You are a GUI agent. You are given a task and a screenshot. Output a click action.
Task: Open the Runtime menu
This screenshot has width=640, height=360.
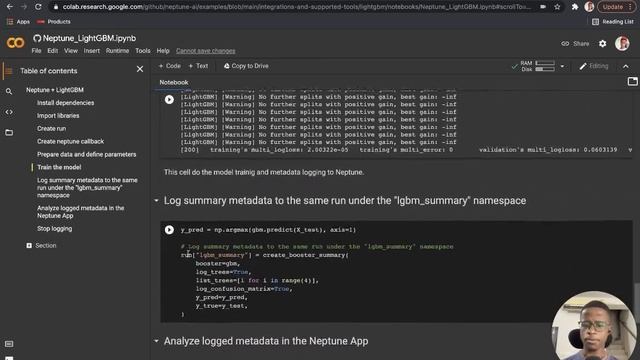(x=117, y=51)
